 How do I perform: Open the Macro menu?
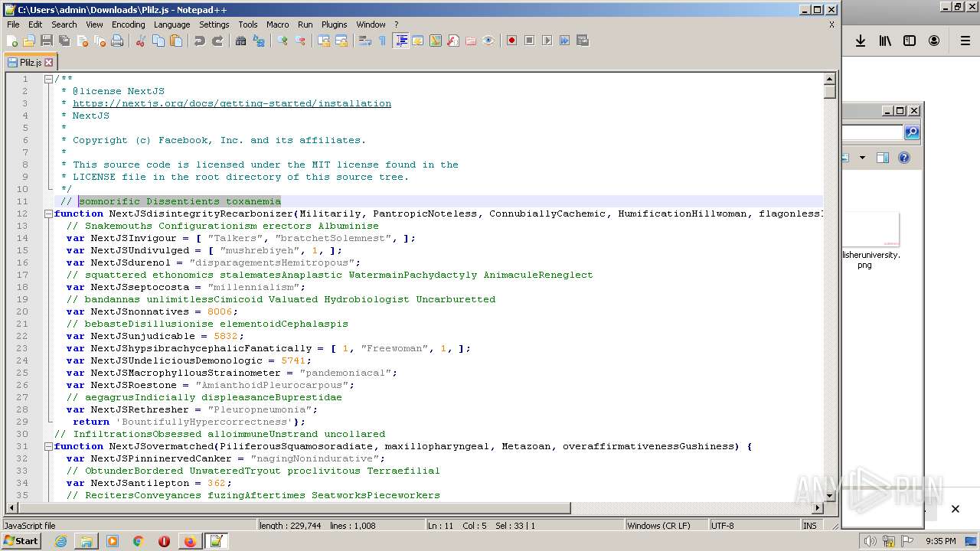pos(277,24)
